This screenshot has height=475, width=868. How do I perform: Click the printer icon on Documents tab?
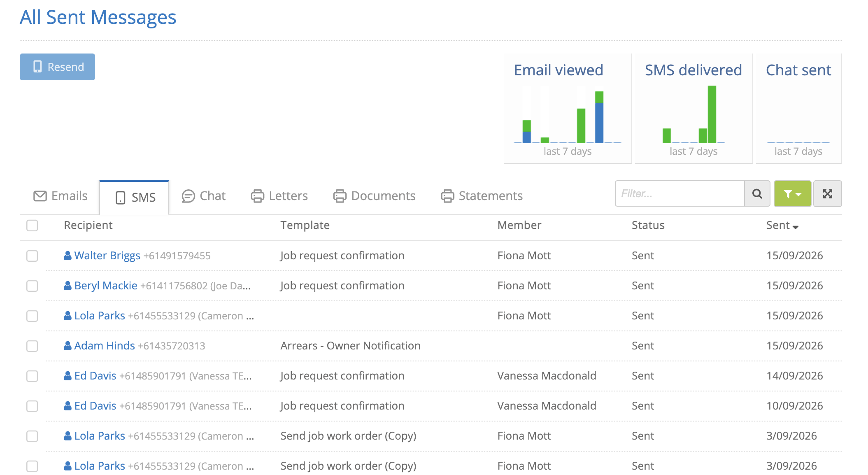(340, 196)
